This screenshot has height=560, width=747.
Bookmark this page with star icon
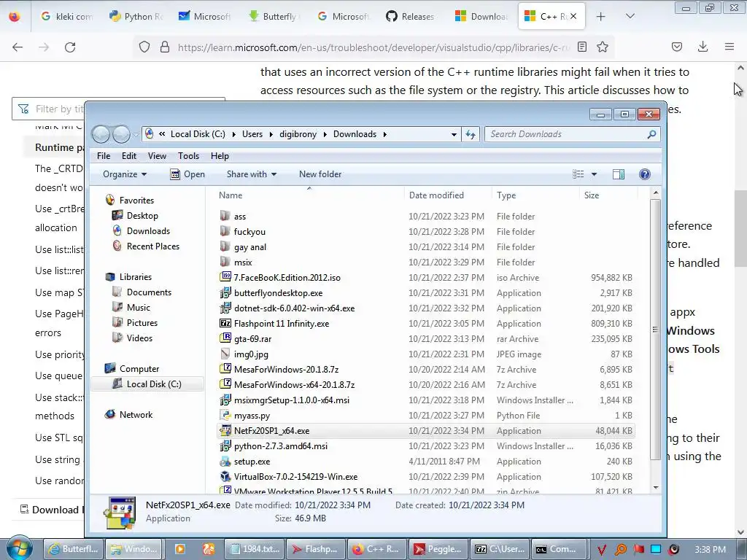pyautogui.click(x=603, y=47)
